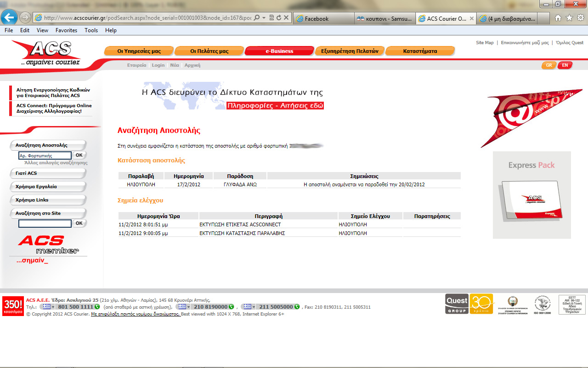Open flag dropdown beside 211 5005000
The height and width of the screenshot is (368, 588).
tap(249, 307)
